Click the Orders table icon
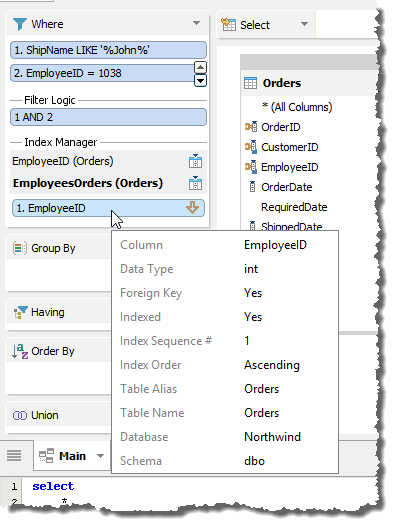Viewport: 396px width, 526px height. click(250, 83)
